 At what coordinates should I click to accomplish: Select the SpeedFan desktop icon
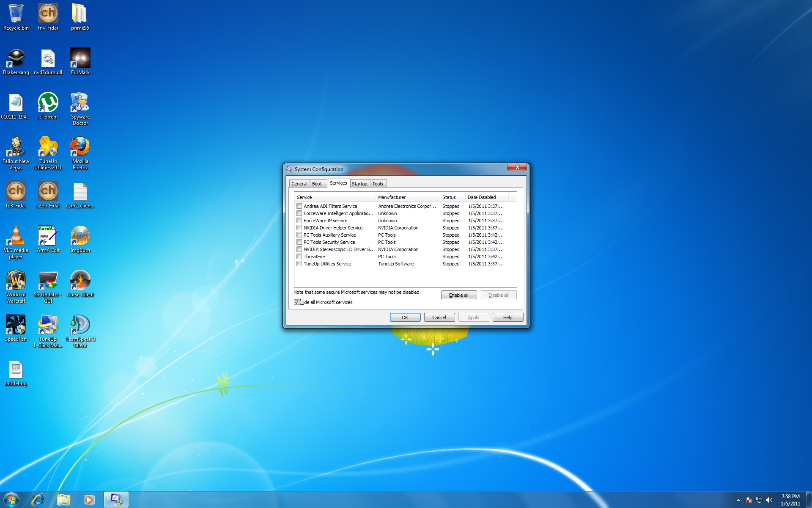click(16, 329)
